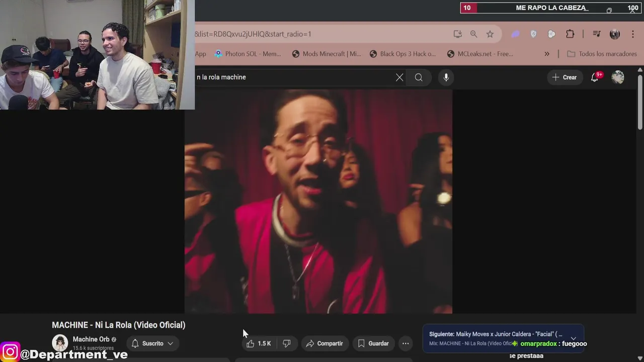Open the shield extension icon
This screenshot has width=644, height=362.
[x=534, y=34]
